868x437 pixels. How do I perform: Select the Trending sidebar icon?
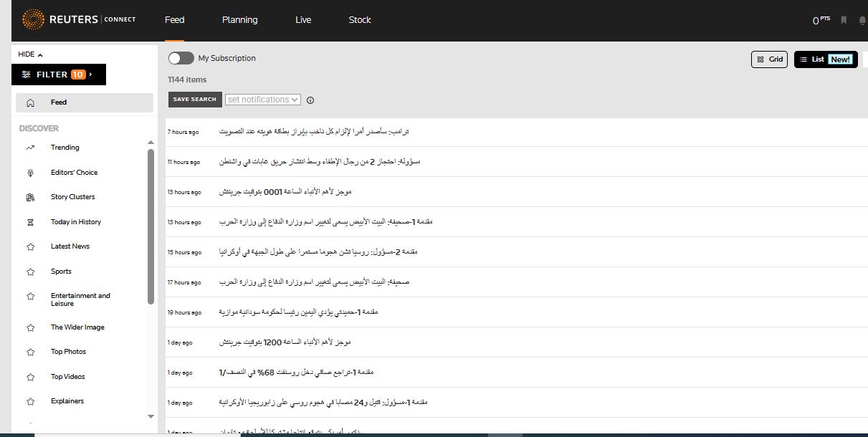click(30, 147)
